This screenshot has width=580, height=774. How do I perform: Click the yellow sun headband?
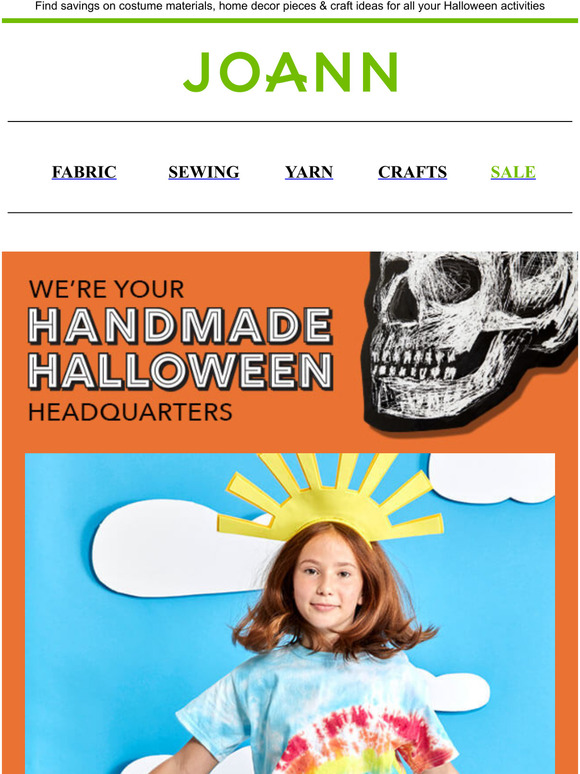click(331, 499)
